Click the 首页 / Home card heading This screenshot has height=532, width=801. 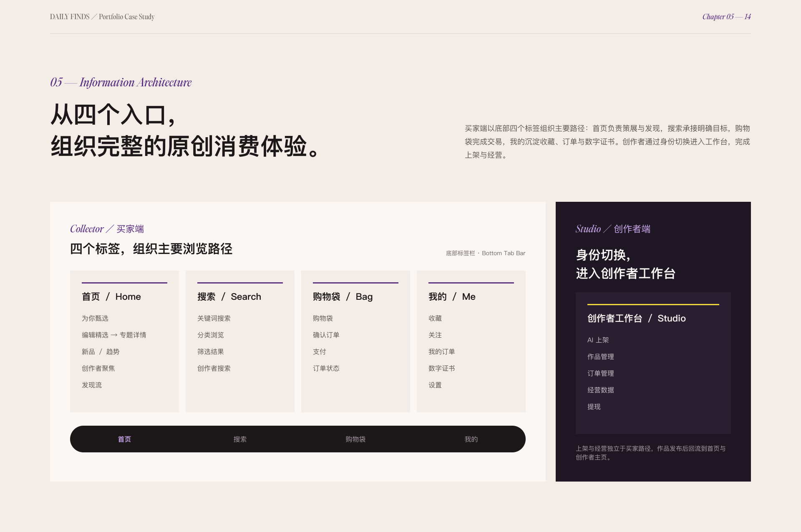coord(111,296)
